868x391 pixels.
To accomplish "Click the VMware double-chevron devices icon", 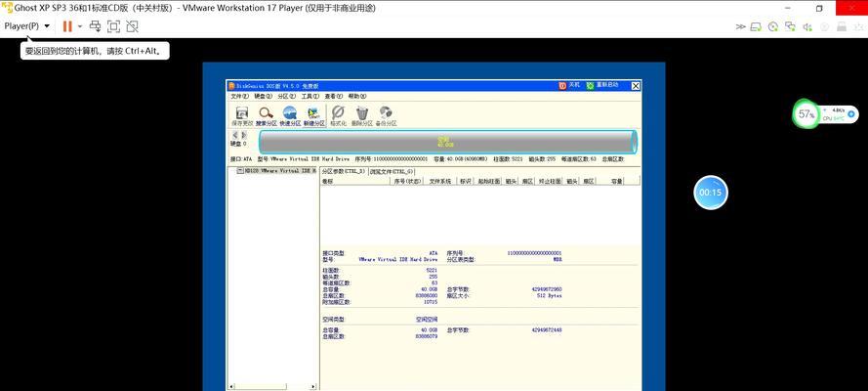I will tap(740, 26).
